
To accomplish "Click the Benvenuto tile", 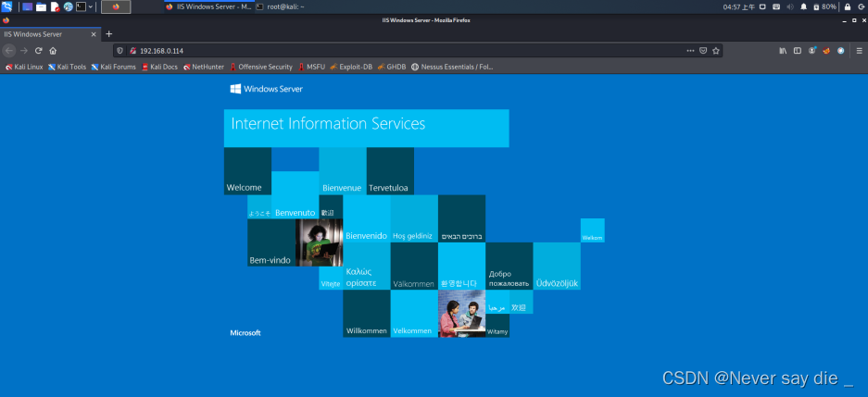I will (x=296, y=195).
